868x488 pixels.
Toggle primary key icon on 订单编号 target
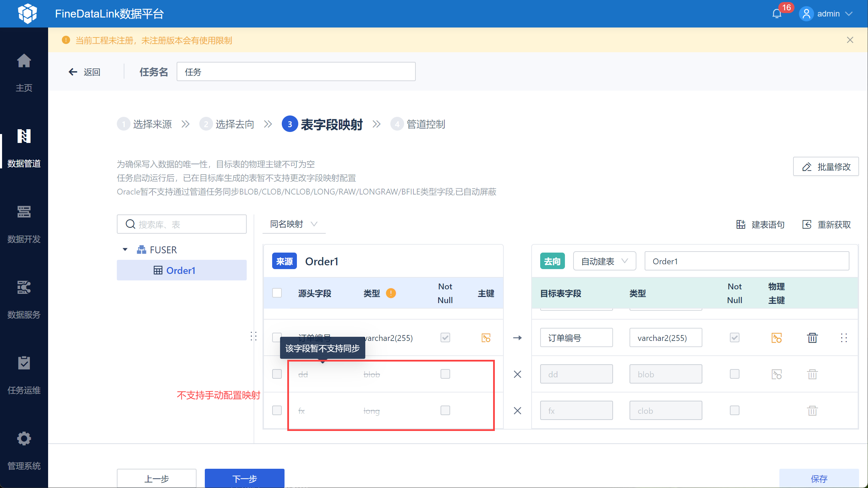coord(777,338)
